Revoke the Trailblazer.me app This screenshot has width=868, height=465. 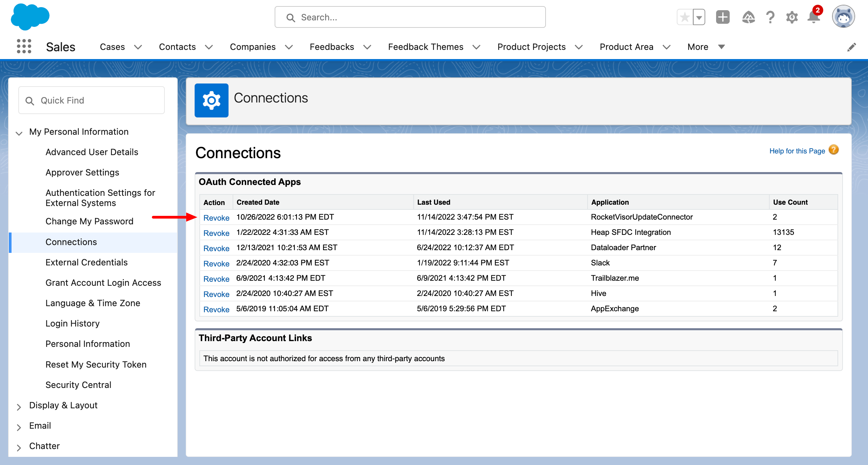216,279
